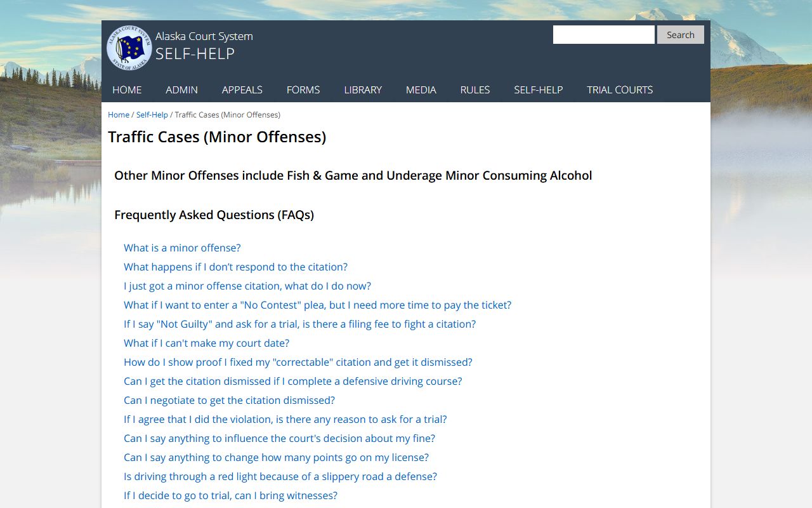Click the Home breadcrumb link
Viewport: 812px width, 508px height.
point(119,115)
